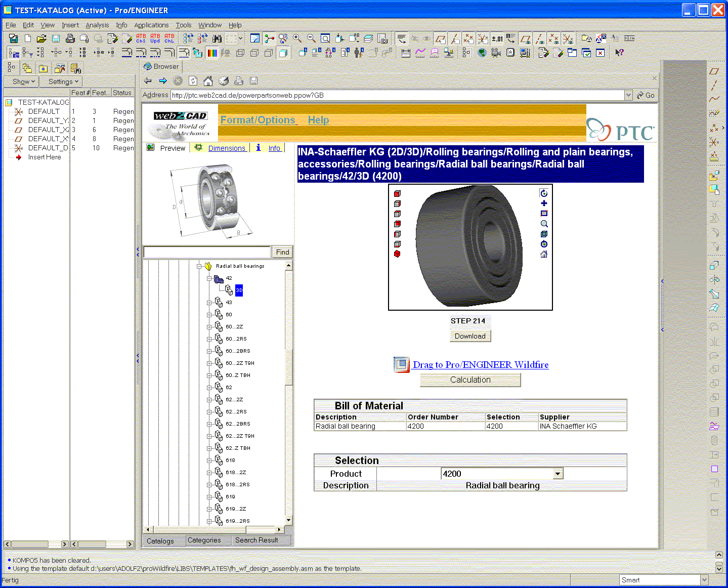Click the browser Back arrow
728x588 pixels.
point(148,81)
